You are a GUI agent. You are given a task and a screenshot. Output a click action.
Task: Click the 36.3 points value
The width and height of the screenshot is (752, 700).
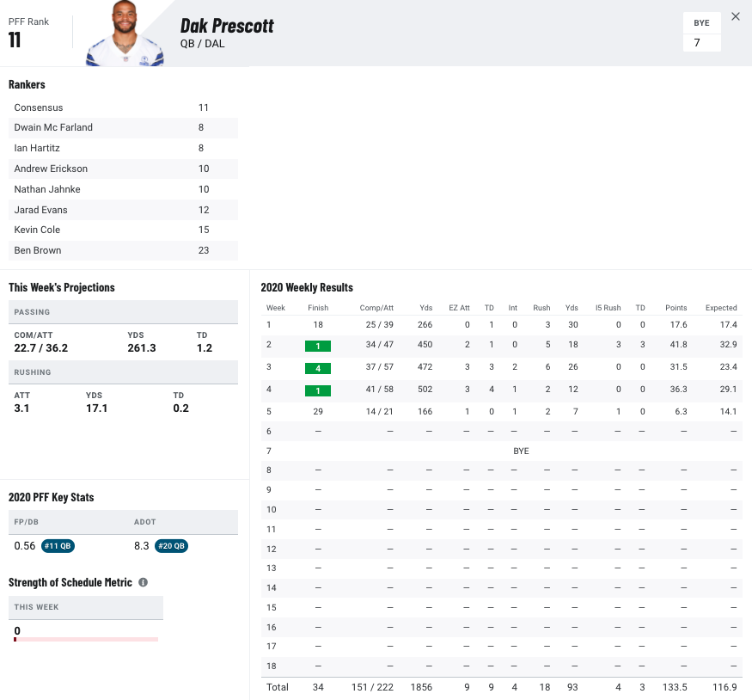[x=679, y=389]
